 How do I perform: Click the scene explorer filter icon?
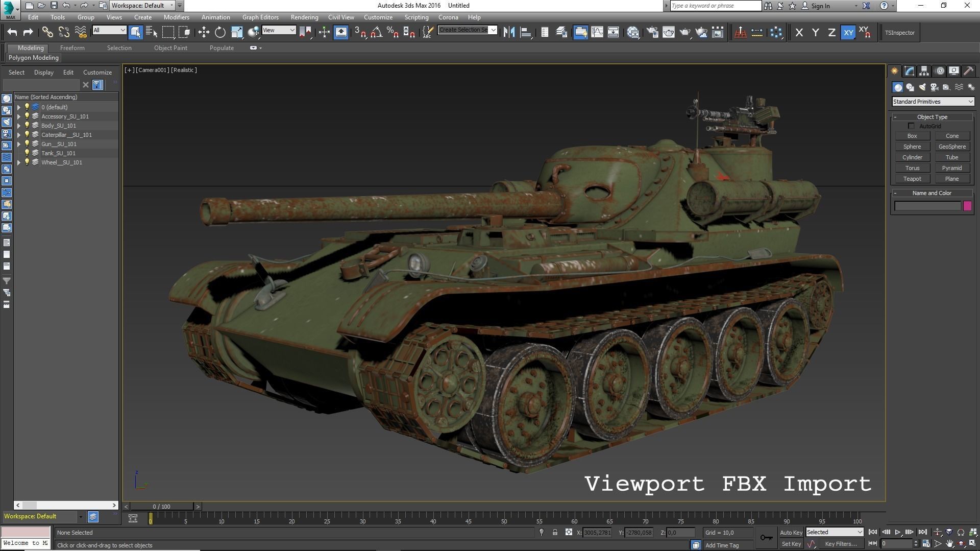(97, 85)
